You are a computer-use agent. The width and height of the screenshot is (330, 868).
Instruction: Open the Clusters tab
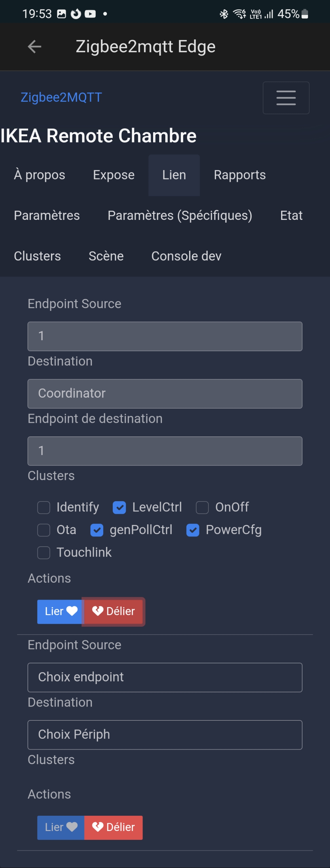point(37,256)
